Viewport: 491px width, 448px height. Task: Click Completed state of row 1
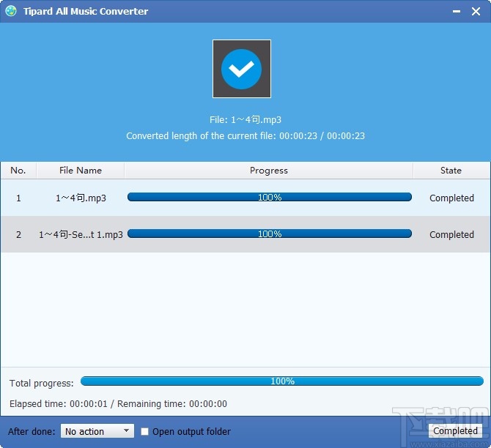point(451,198)
